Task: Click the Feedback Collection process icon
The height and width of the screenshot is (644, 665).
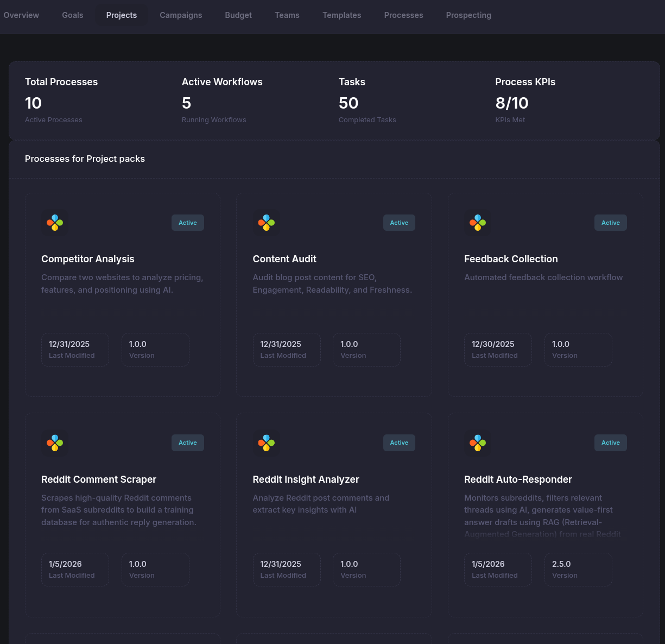Action: click(478, 223)
